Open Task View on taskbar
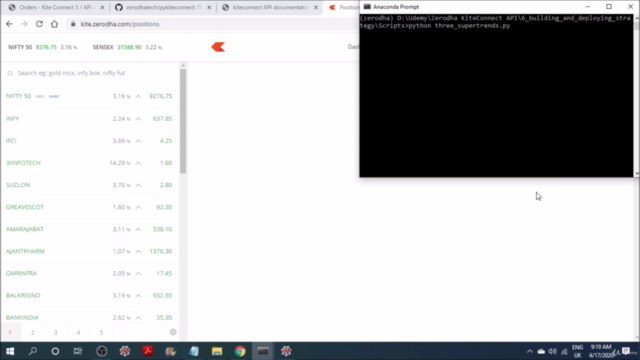Image resolution: width=640 pixels, height=360 pixels. pyautogui.click(x=78, y=351)
